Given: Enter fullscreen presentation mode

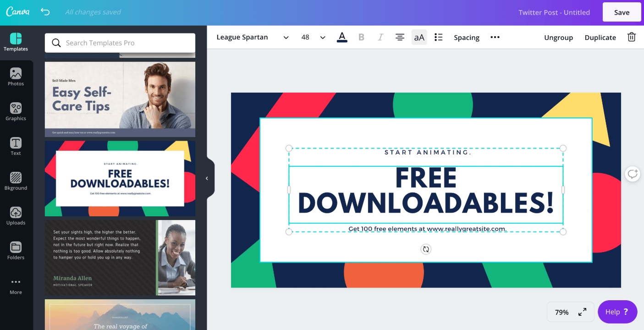Looking at the screenshot, I should (x=583, y=312).
